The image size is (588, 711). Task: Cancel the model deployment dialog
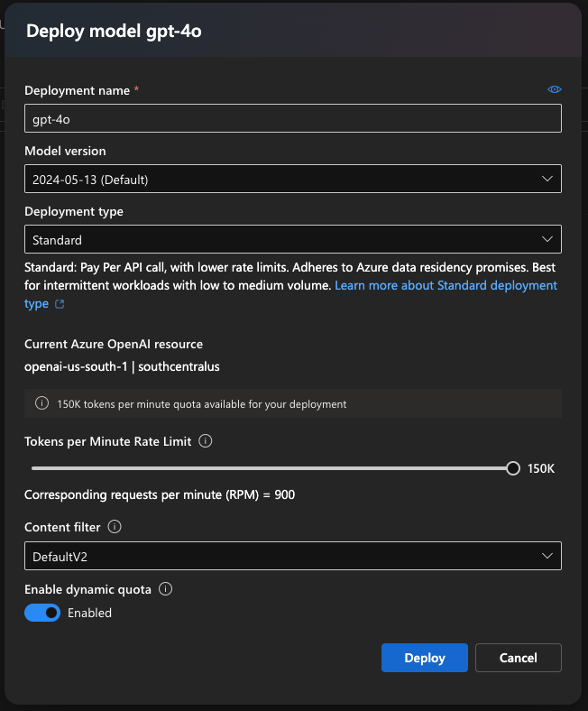coord(518,658)
